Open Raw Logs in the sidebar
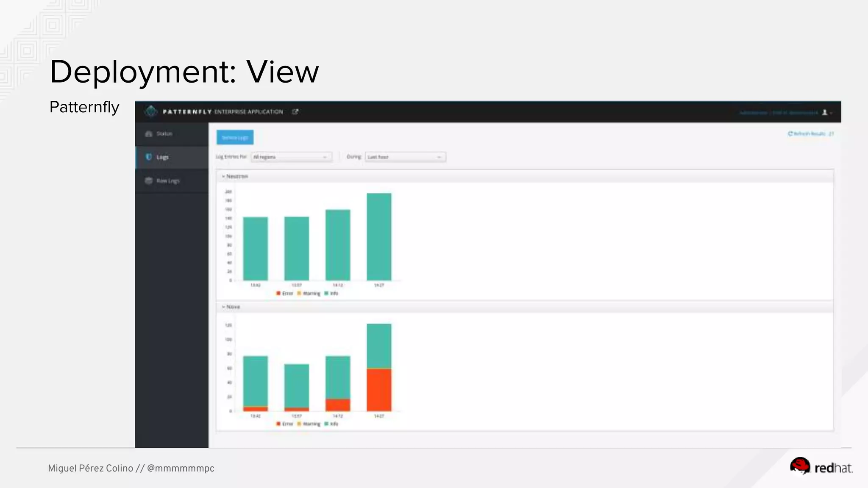 pos(172,180)
